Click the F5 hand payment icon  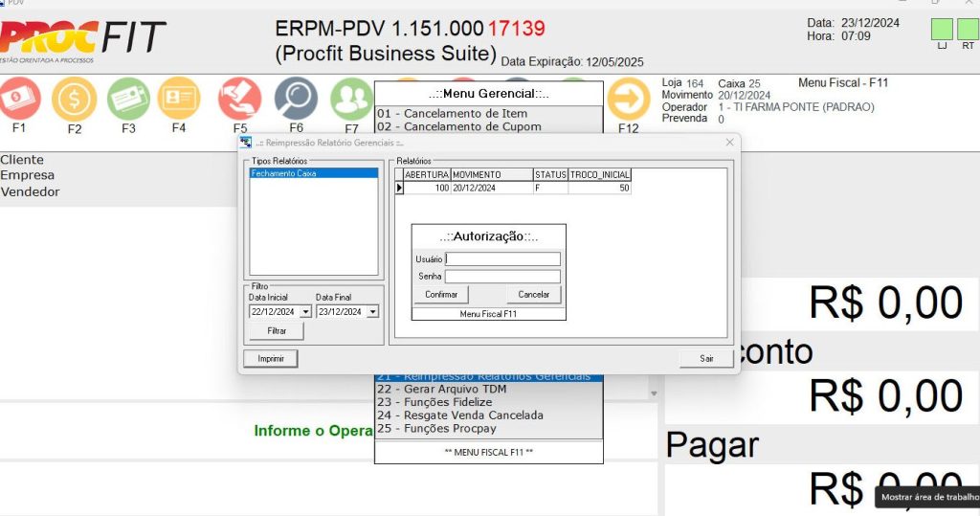point(240,99)
